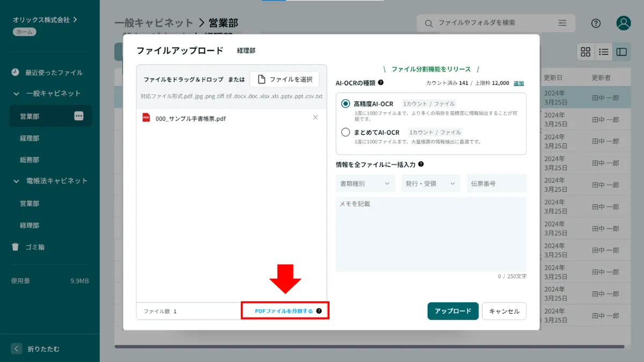Select the 高精度AI-OCR option
The height and width of the screenshot is (362, 644).
[345, 104]
